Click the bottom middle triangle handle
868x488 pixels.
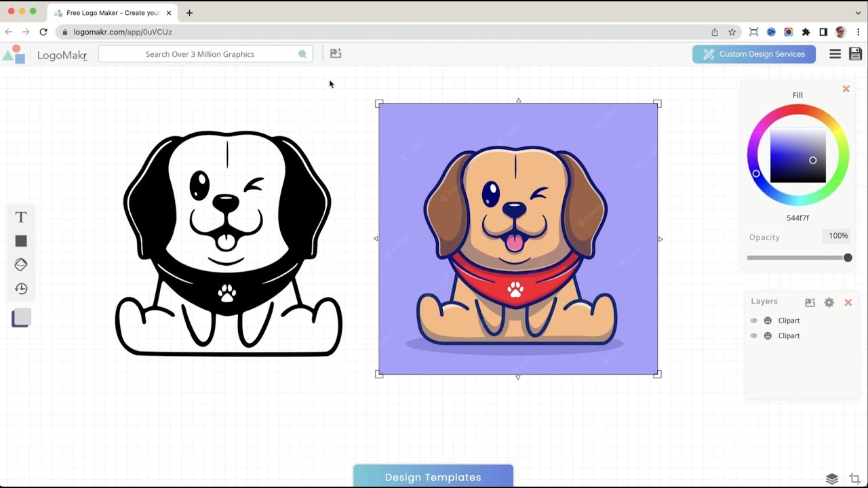click(x=518, y=377)
